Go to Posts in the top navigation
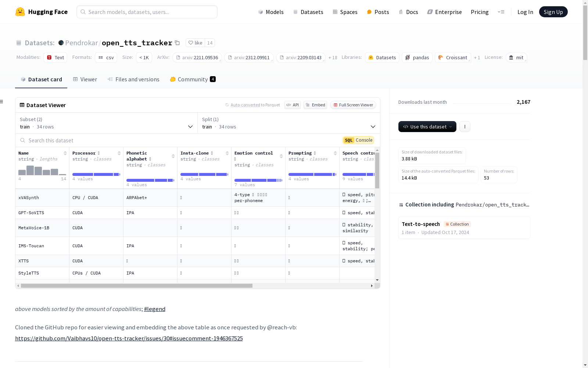 tap(378, 12)
